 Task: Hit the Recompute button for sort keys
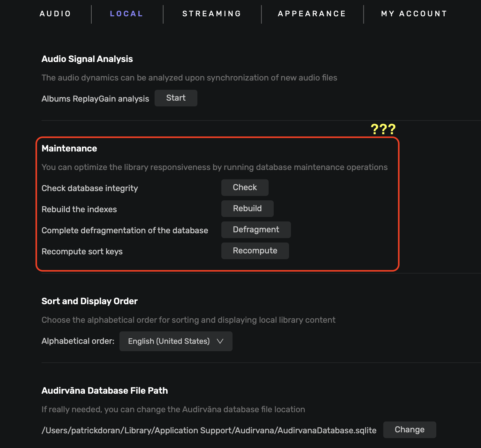(x=255, y=251)
